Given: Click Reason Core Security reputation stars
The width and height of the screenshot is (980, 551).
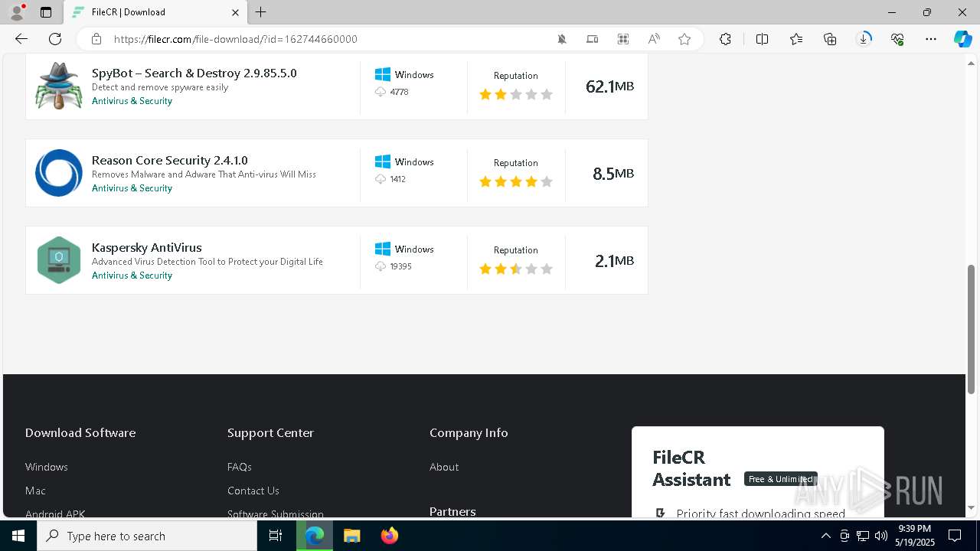Looking at the screenshot, I should [516, 181].
